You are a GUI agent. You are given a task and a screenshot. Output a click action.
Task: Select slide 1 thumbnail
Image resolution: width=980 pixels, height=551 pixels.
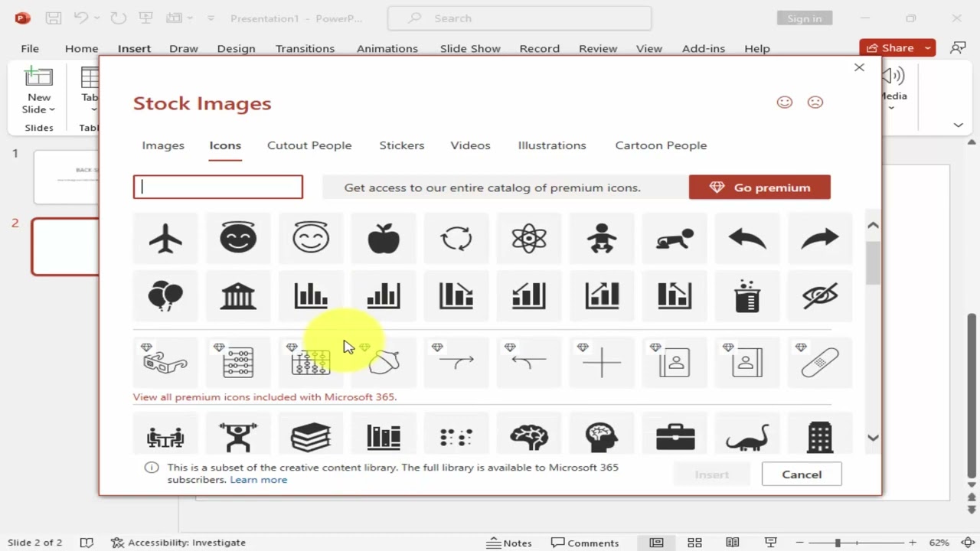tap(67, 177)
